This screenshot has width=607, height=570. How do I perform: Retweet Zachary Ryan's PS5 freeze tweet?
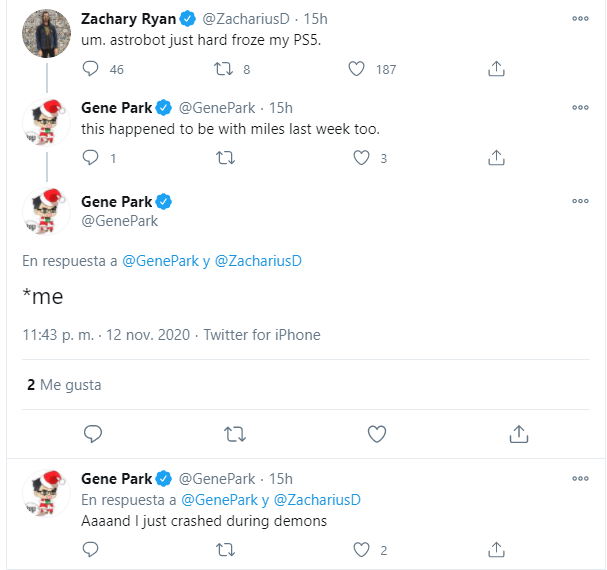coord(226,69)
